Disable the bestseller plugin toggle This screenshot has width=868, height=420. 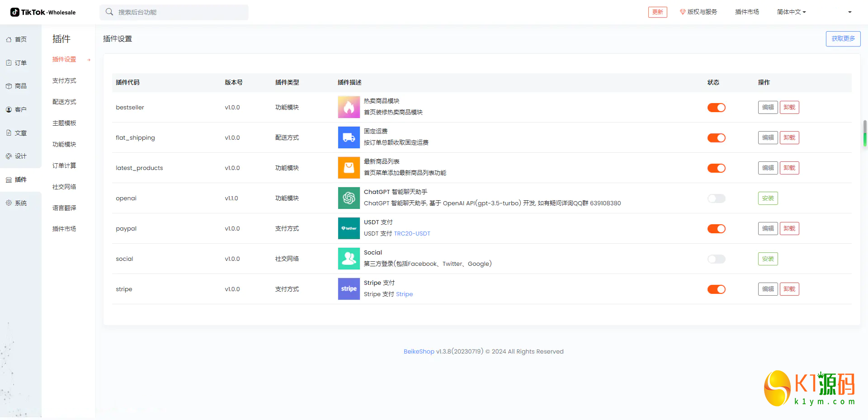716,108
